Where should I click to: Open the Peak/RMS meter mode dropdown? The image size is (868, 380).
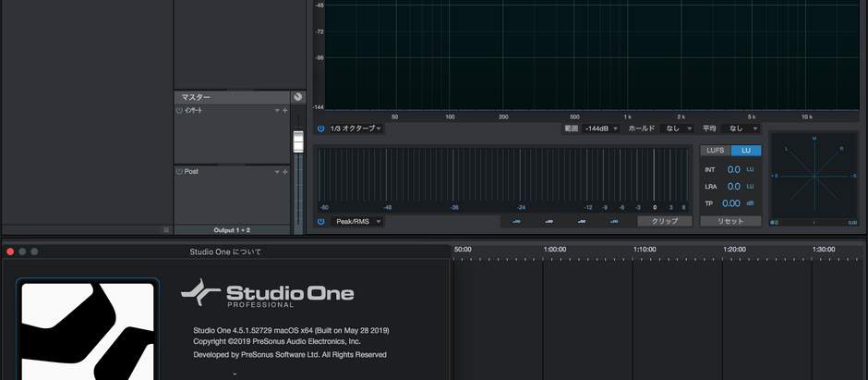click(x=356, y=222)
